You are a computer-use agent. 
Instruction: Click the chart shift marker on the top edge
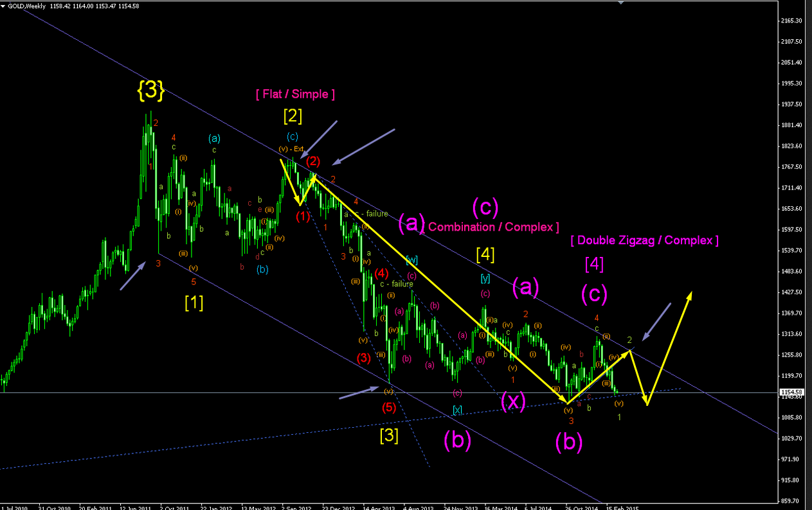[620, 3]
